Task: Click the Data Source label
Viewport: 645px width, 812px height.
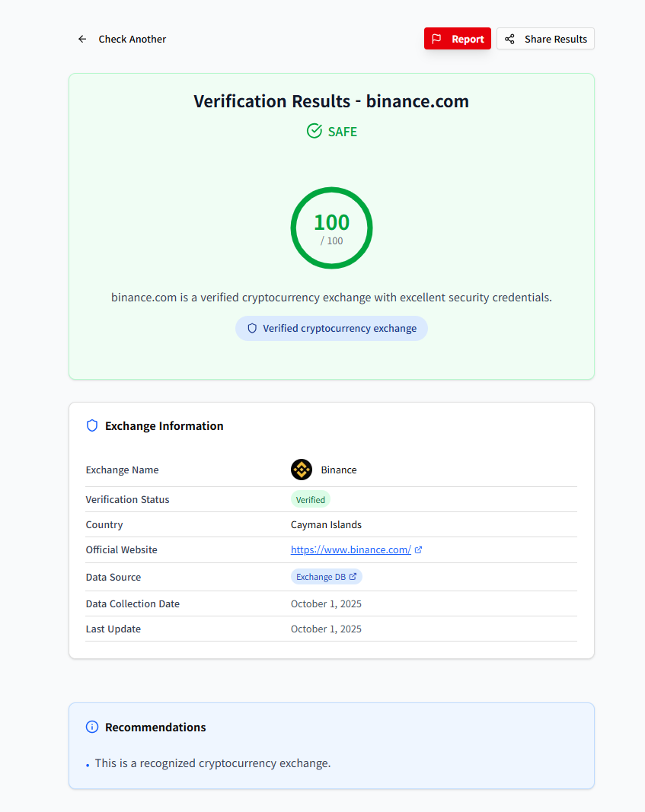Action: point(113,577)
